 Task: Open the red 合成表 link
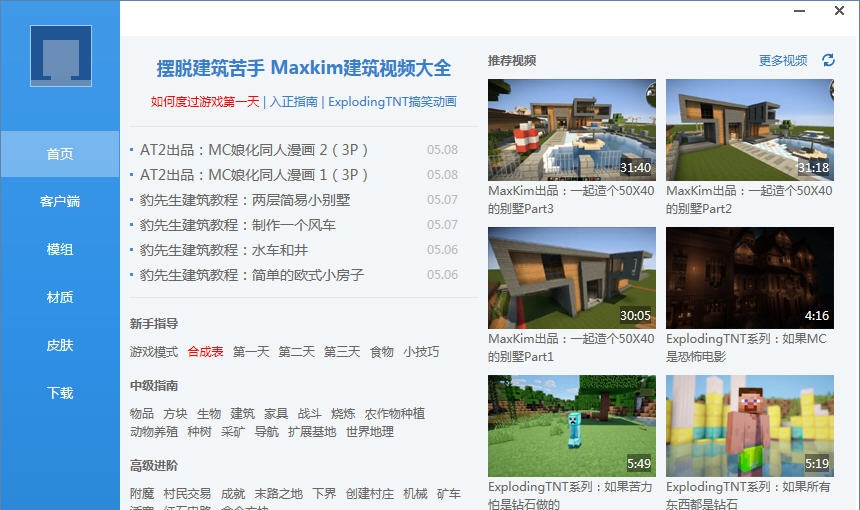(x=205, y=352)
